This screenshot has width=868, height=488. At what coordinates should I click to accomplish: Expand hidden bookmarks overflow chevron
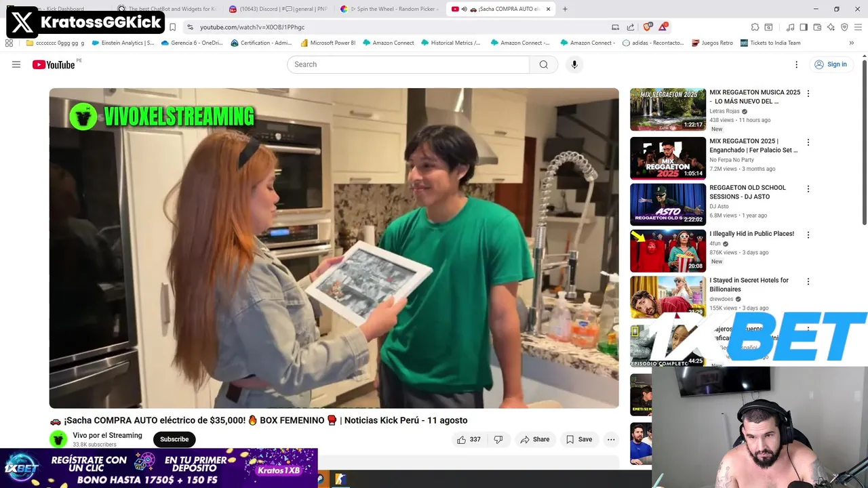coord(851,43)
